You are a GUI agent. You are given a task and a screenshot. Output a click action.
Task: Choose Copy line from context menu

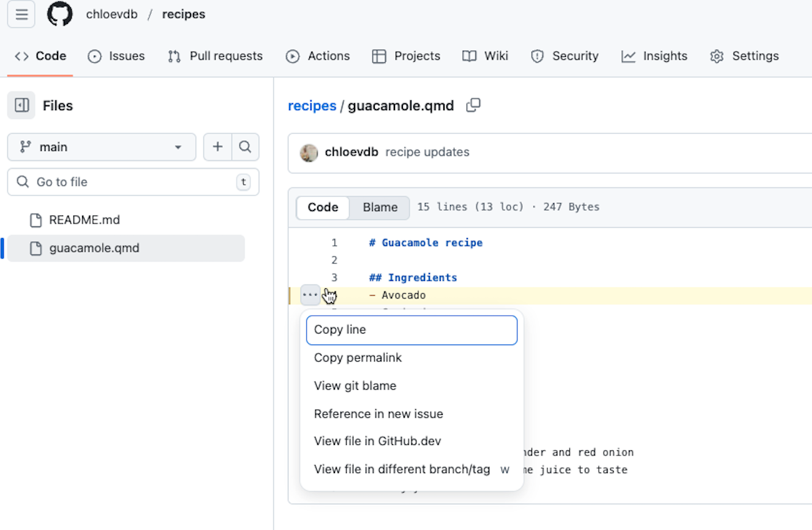point(412,330)
